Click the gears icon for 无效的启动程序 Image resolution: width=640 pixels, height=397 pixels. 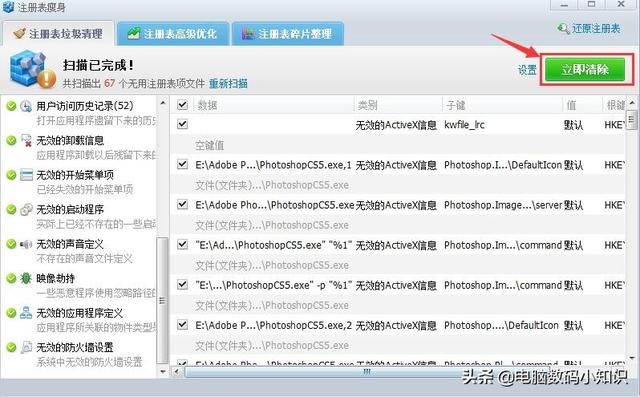26,209
